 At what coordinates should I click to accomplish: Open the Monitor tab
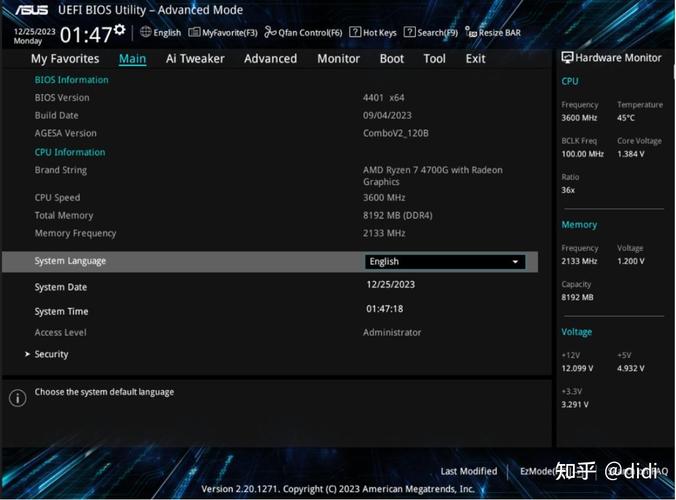tap(338, 59)
